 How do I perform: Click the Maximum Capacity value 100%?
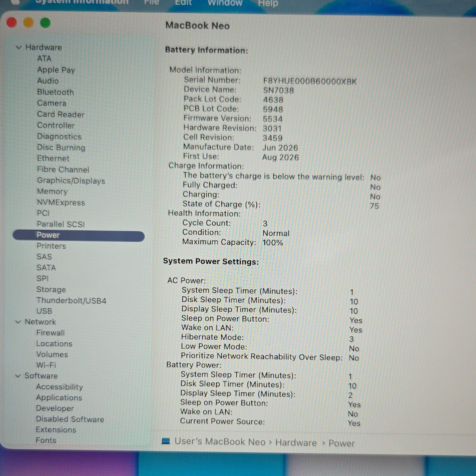273,242
